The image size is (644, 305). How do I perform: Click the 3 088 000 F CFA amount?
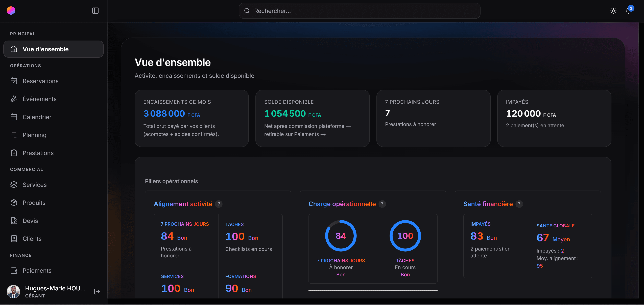[x=172, y=114]
